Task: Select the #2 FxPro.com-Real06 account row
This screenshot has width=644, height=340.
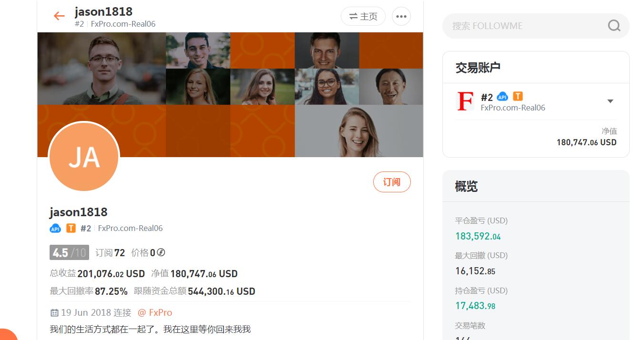Action: point(536,101)
